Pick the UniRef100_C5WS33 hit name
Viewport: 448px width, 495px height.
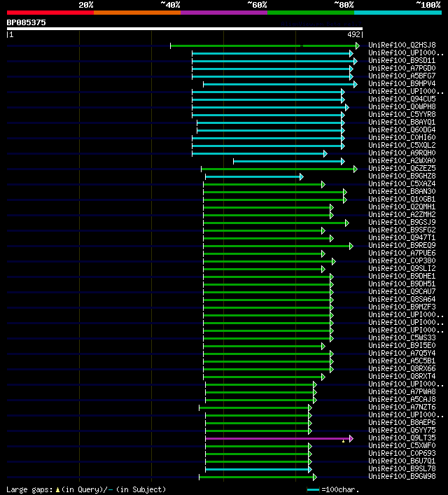coord(402,337)
